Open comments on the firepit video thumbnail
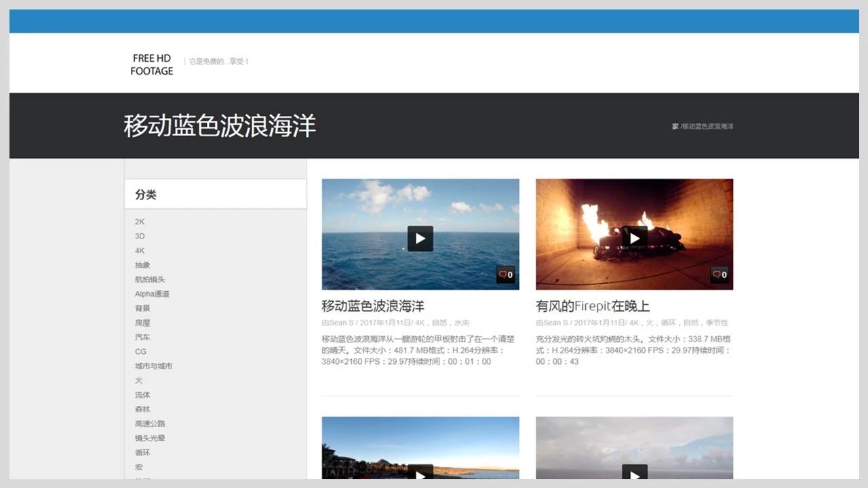Screen dimensions: 868x488 (719, 274)
